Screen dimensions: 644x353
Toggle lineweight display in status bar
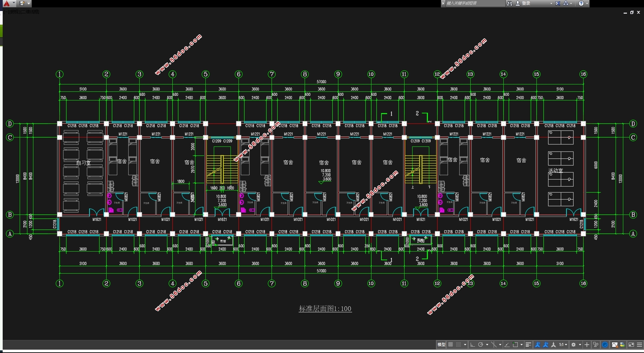pos(528,345)
